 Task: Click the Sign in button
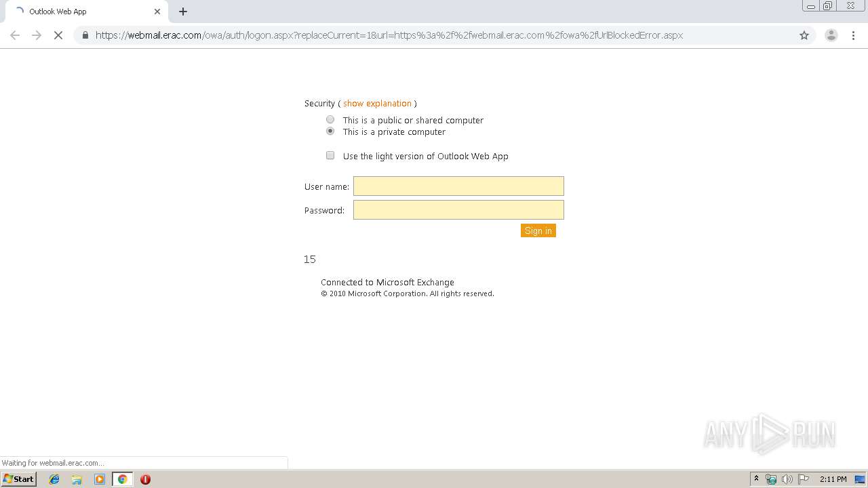point(538,230)
